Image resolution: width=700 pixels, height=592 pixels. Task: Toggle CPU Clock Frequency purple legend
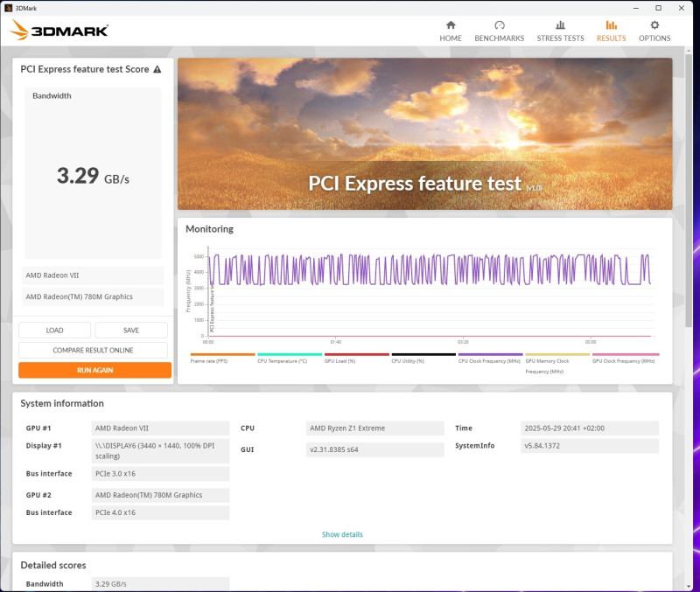(x=490, y=355)
